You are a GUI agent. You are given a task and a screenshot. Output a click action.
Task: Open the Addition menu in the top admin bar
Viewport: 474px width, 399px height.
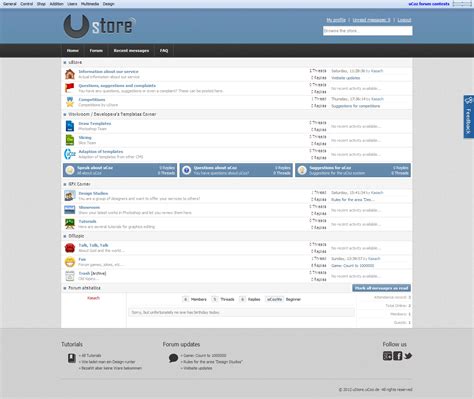(57, 4)
